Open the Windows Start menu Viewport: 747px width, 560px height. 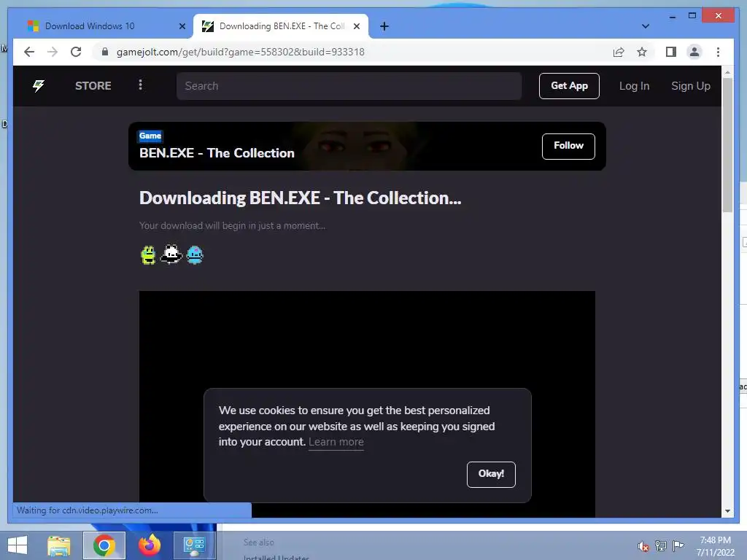[x=18, y=545]
